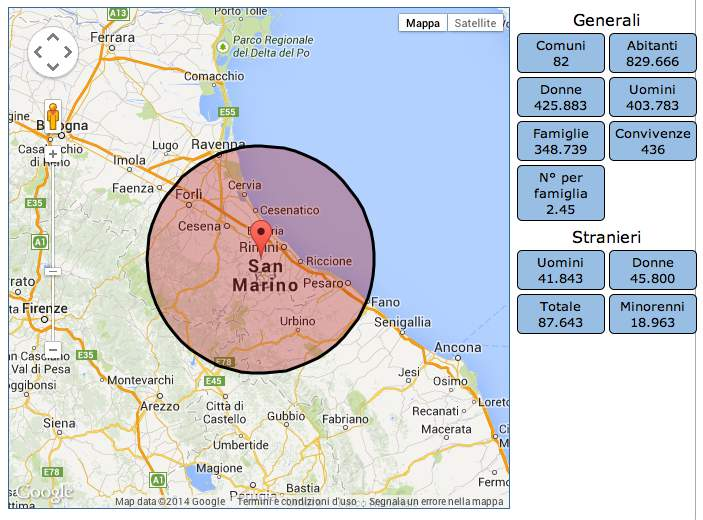Click the Riccione town label
Screen dimensions: 703x520
pos(329,261)
